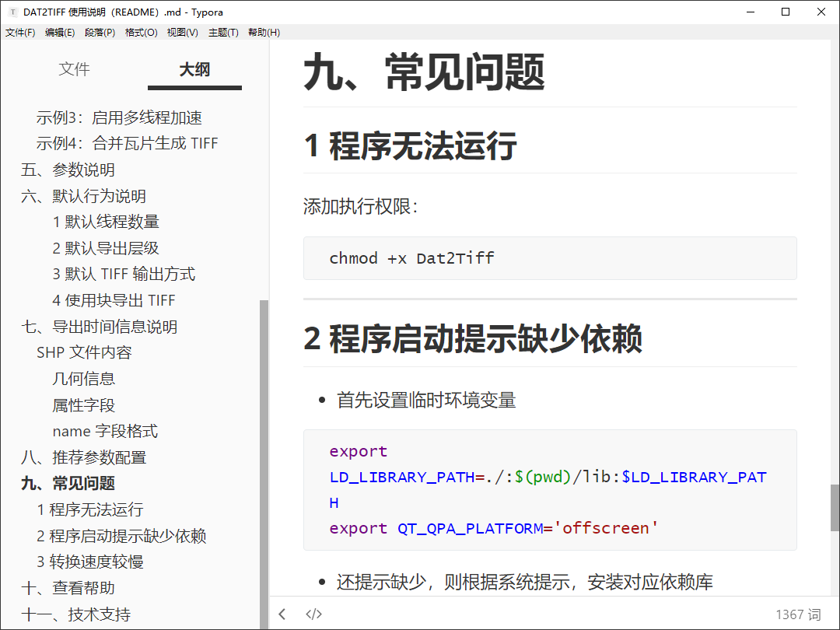Minimize the Typora window
Image resolution: width=840 pixels, height=630 pixels.
(x=751, y=12)
